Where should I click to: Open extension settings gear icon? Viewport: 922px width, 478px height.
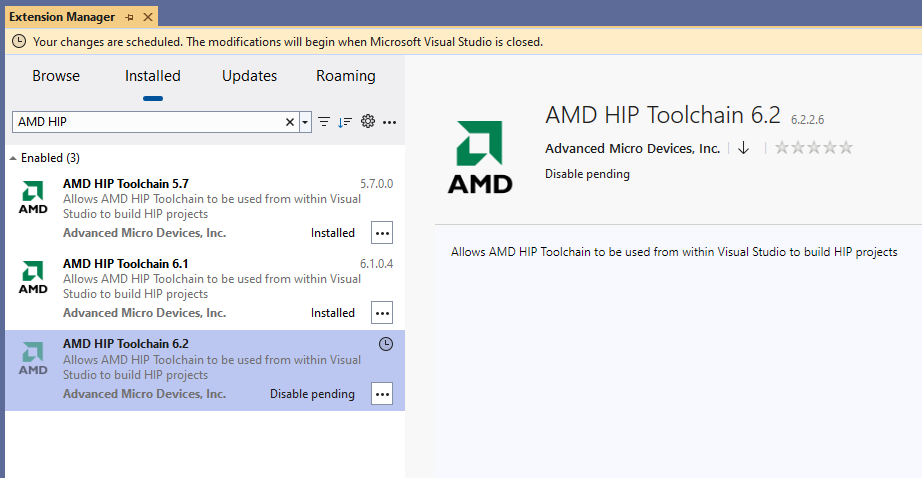tap(368, 122)
